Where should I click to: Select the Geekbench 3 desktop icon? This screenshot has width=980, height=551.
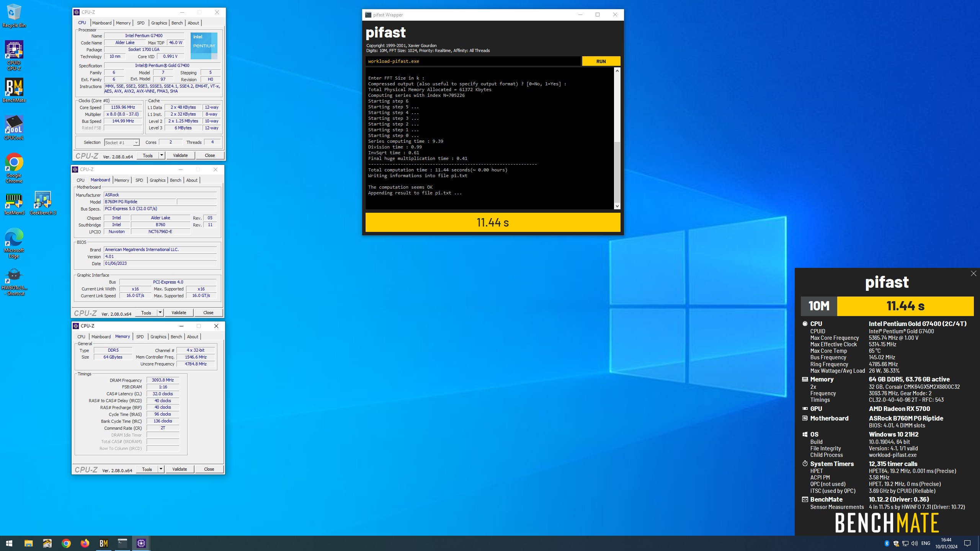coord(43,204)
